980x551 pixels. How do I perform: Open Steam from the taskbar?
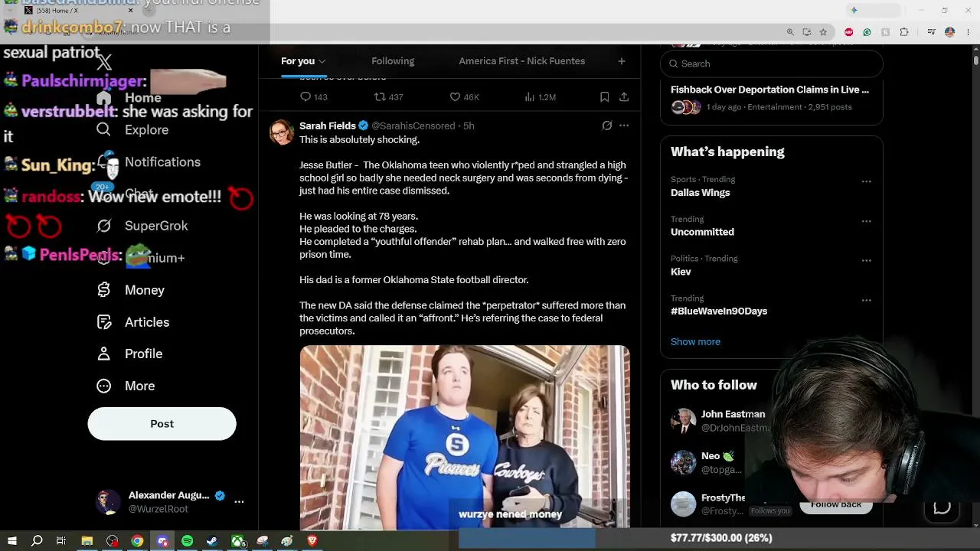pyautogui.click(x=212, y=541)
